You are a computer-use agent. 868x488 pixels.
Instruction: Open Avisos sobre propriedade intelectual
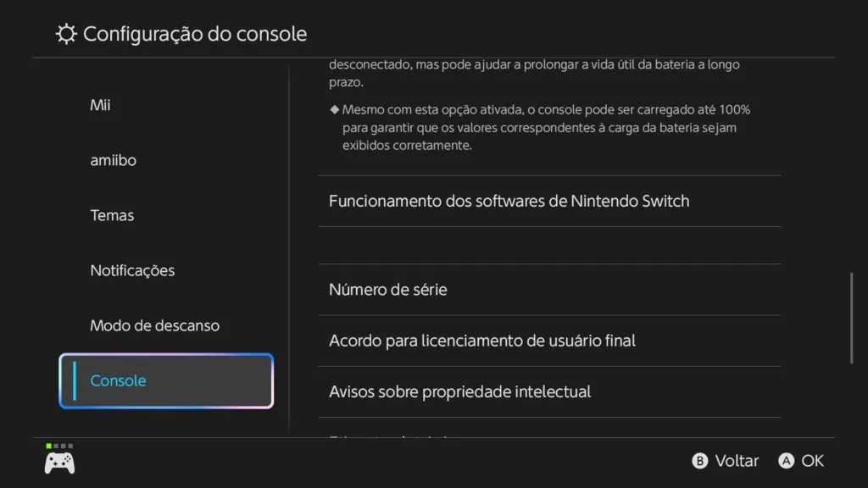[459, 391]
